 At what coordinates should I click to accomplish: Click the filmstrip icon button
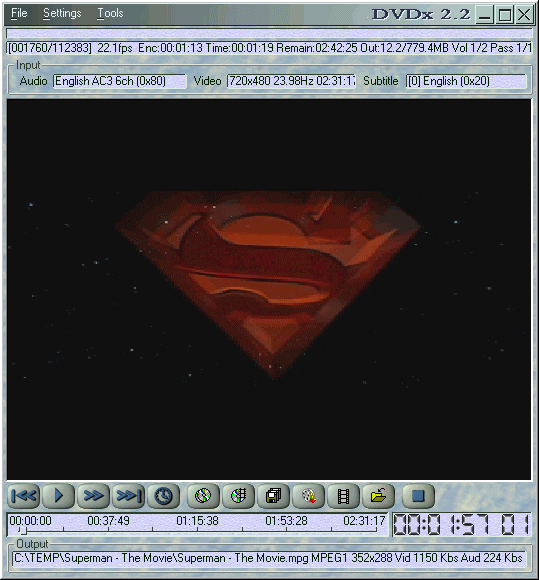coord(343,496)
